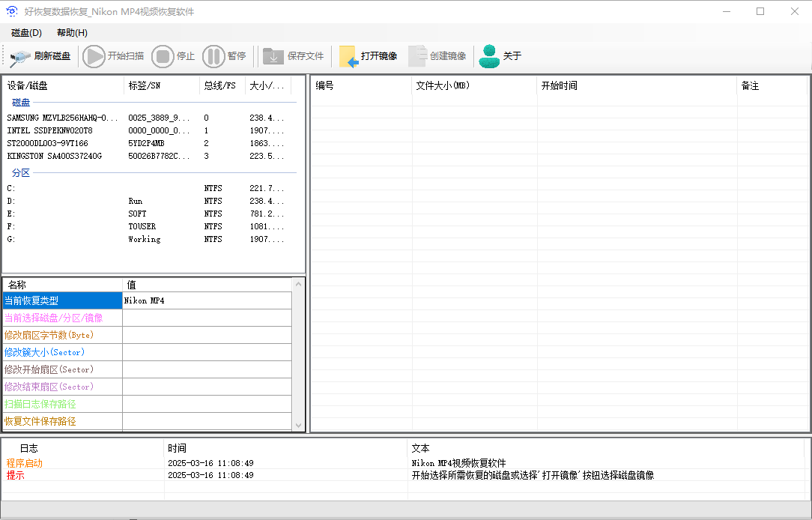The width and height of the screenshot is (812, 520).
Task: Select partition C:
Action: point(150,189)
